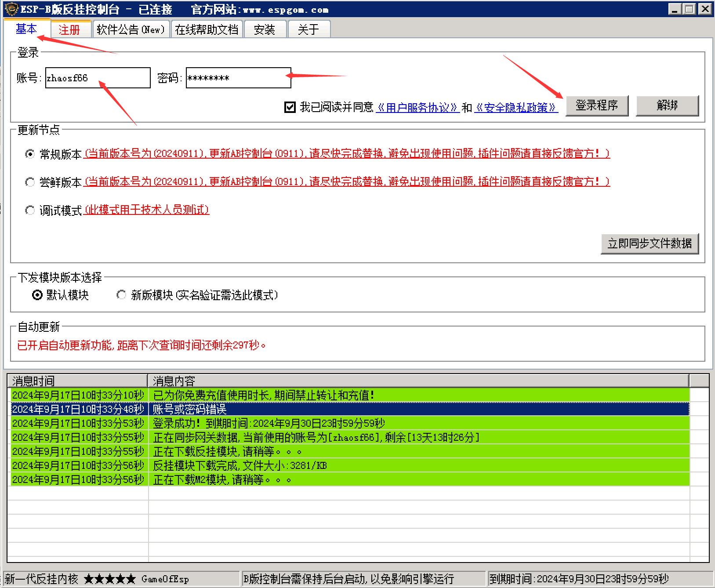
Task: Select the 正在同步网关数据 message row
Action: click(x=350, y=437)
